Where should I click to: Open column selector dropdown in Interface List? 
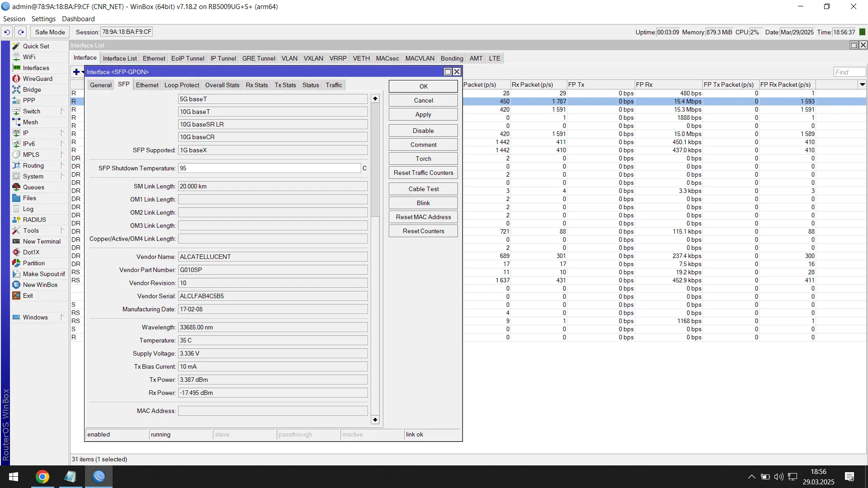tap(863, 84)
